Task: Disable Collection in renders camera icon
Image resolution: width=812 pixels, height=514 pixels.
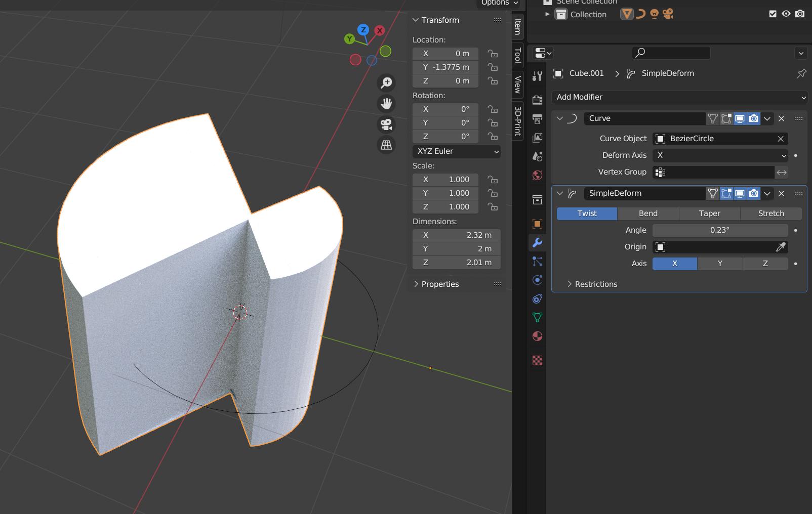Action: pyautogui.click(x=800, y=14)
